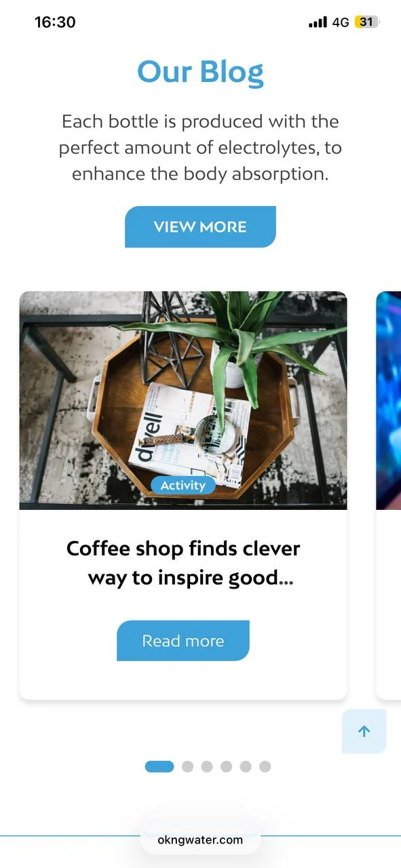
Task: Click the VIEW MORE button
Action: coord(200,226)
